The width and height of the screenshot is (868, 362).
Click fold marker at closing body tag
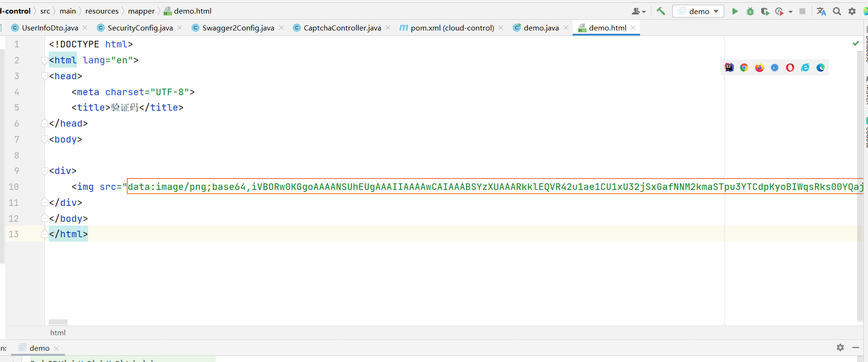[x=45, y=219]
